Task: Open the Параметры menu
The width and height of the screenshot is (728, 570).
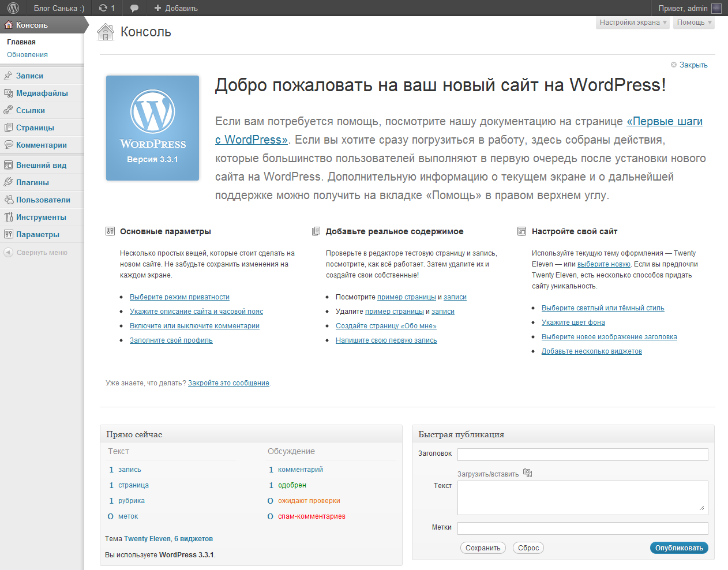Action: (37, 234)
